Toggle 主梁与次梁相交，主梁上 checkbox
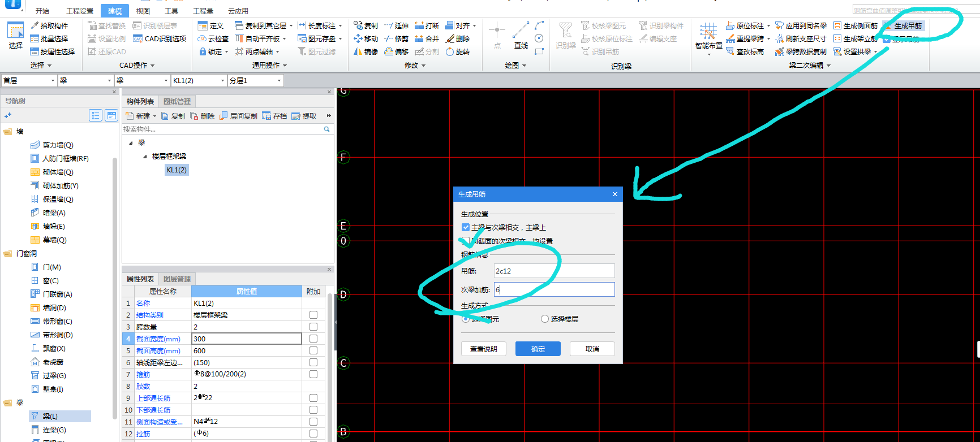This screenshot has height=442, width=980. point(466,227)
